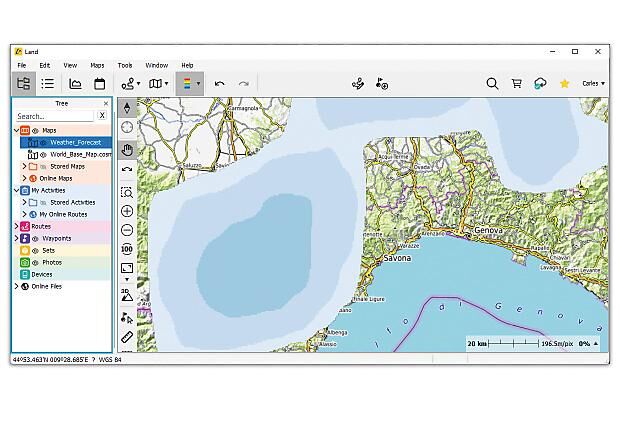Click the map scale bar
The height and width of the screenshot is (425, 620).
(513, 344)
